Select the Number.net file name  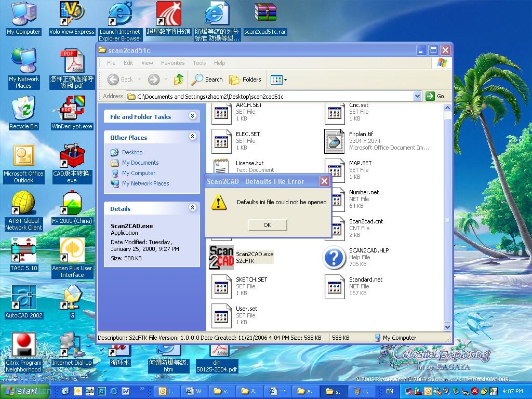click(x=364, y=192)
